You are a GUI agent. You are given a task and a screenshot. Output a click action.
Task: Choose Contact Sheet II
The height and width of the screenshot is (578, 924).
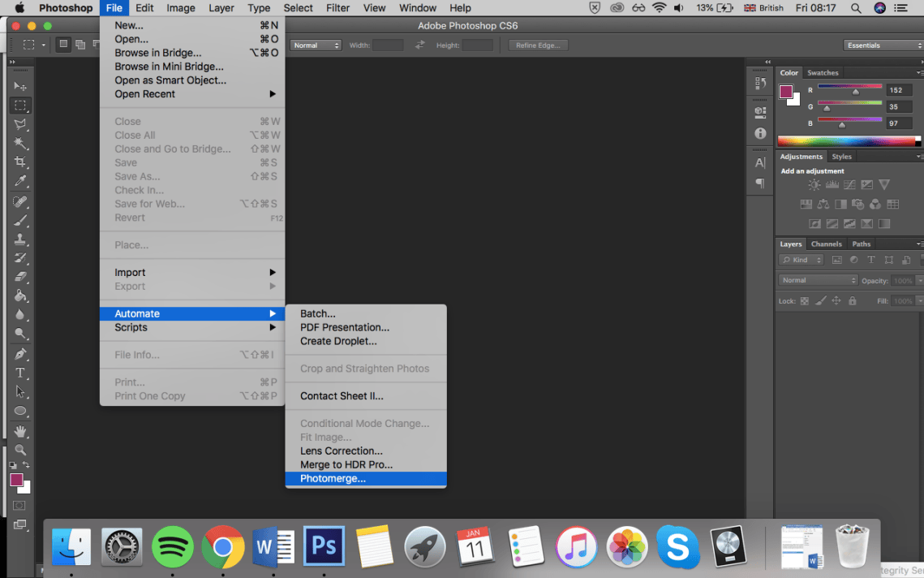pyautogui.click(x=366, y=396)
